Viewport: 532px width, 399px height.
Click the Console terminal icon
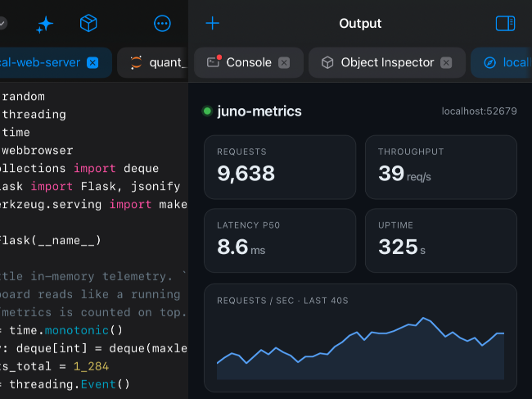click(x=214, y=61)
